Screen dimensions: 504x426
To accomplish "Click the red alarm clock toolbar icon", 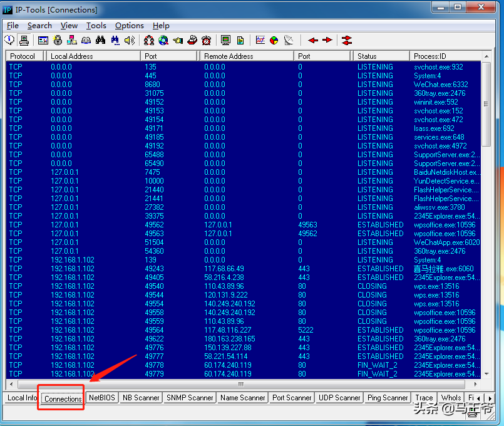I will 207,40.
